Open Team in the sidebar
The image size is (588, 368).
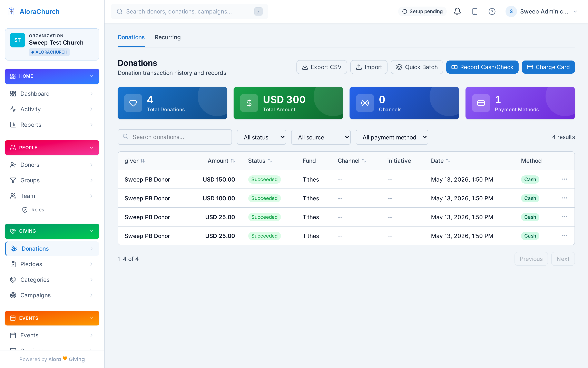tap(52, 196)
